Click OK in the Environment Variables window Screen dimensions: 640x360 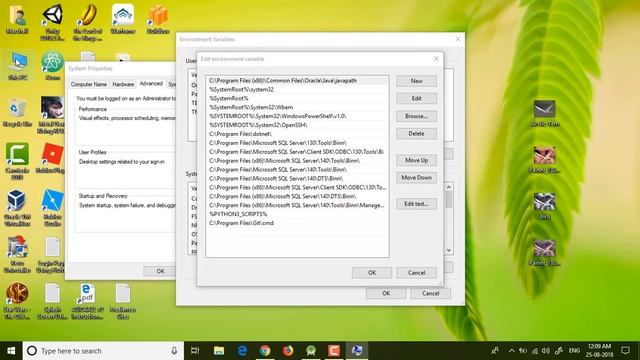[x=386, y=293]
